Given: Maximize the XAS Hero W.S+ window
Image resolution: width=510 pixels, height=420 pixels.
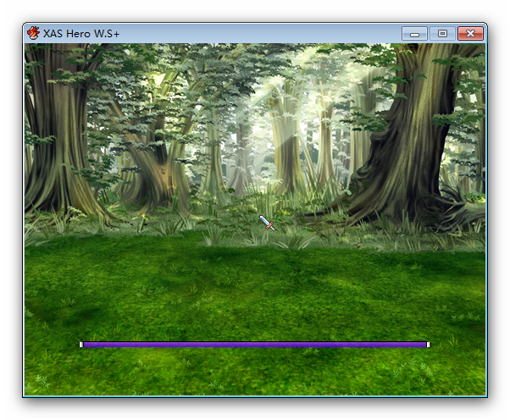Looking at the screenshot, I should pyautogui.click(x=442, y=34).
